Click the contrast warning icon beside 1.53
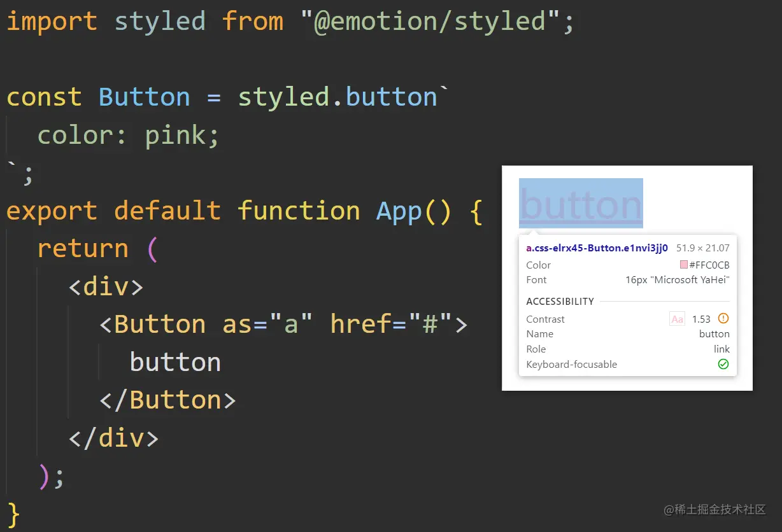 (723, 319)
